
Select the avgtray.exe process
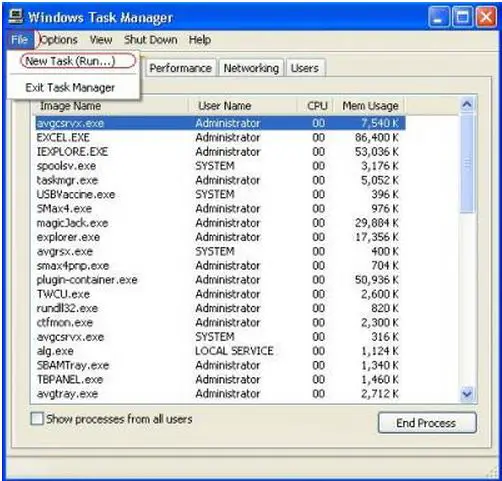[220, 394]
